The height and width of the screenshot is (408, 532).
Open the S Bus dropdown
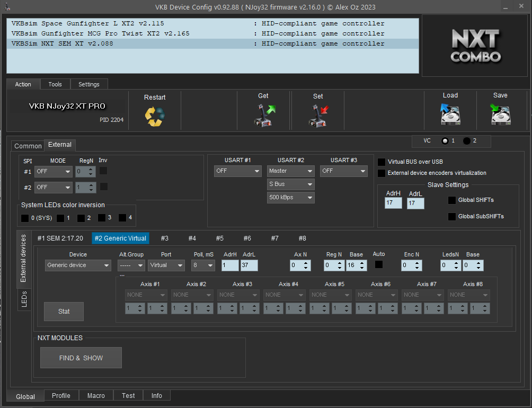pyautogui.click(x=291, y=184)
